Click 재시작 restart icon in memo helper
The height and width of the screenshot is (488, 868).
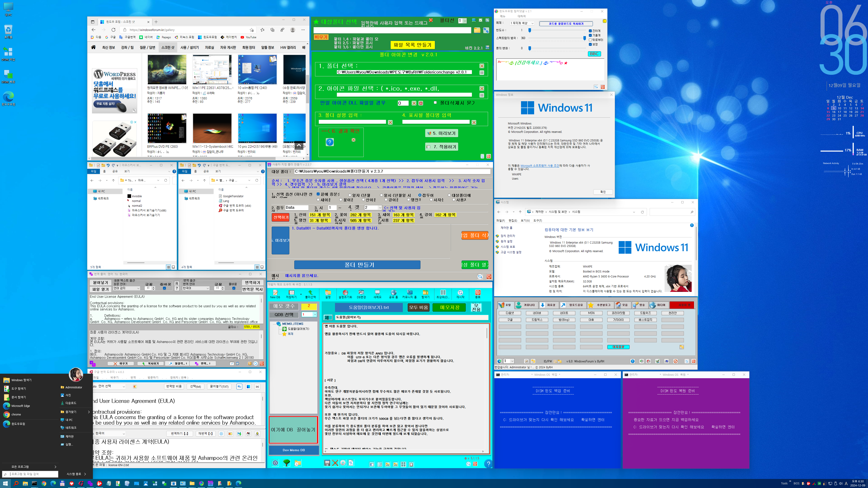click(460, 294)
